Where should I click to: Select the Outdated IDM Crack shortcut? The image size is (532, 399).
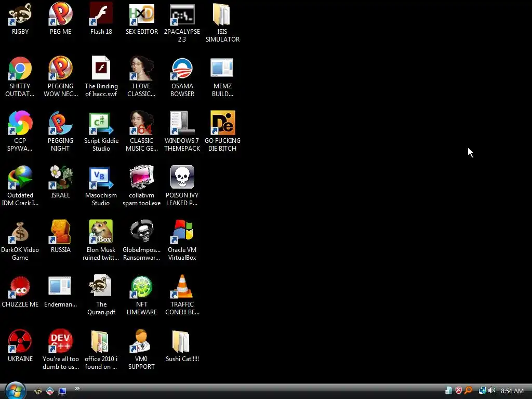pyautogui.click(x=20, y=177)
